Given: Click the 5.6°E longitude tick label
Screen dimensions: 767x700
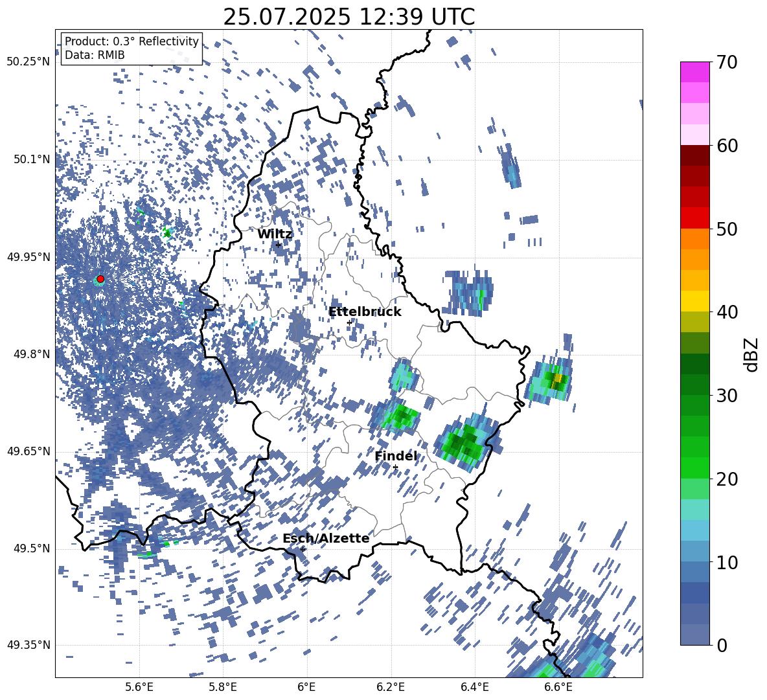Looking at the screenshot, I should (139, 687).
